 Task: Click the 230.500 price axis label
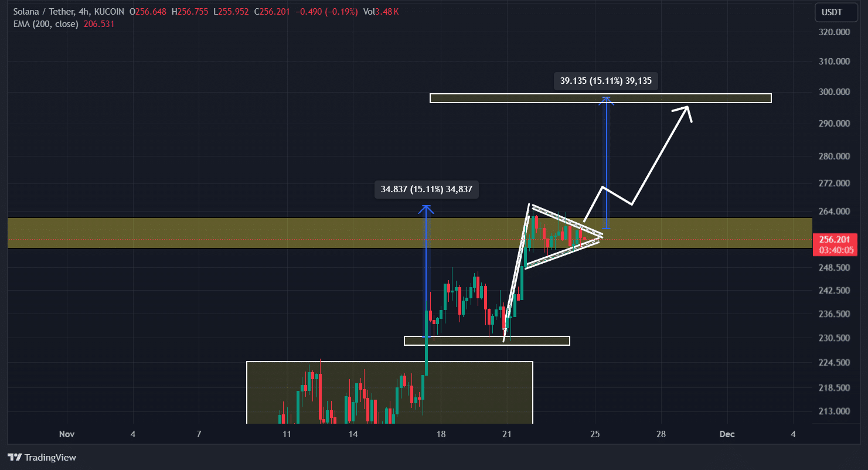click(834, 338)
